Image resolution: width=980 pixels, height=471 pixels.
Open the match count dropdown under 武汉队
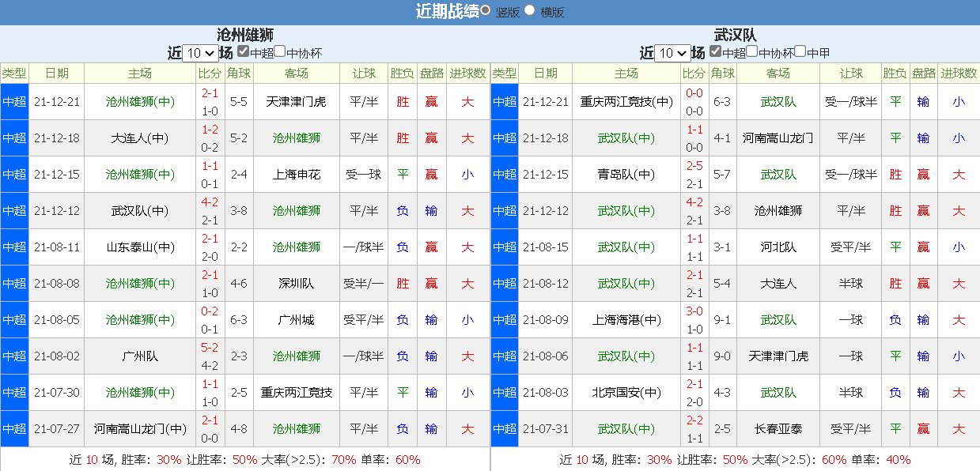(672, 53)
